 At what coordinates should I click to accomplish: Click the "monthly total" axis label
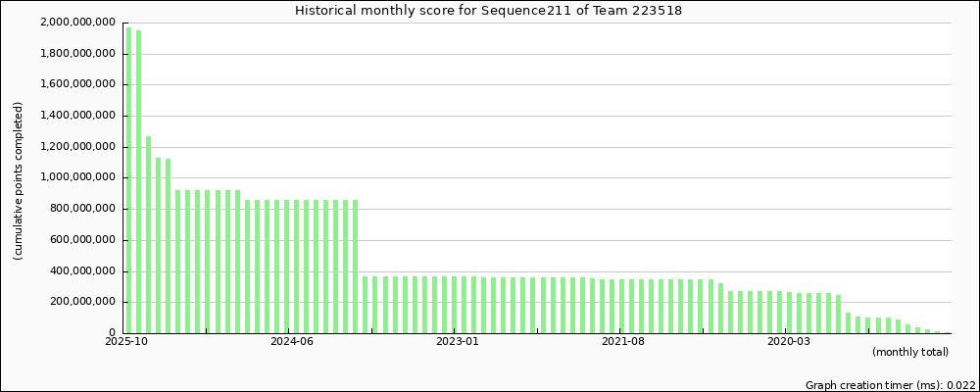[x=909, y=352]
